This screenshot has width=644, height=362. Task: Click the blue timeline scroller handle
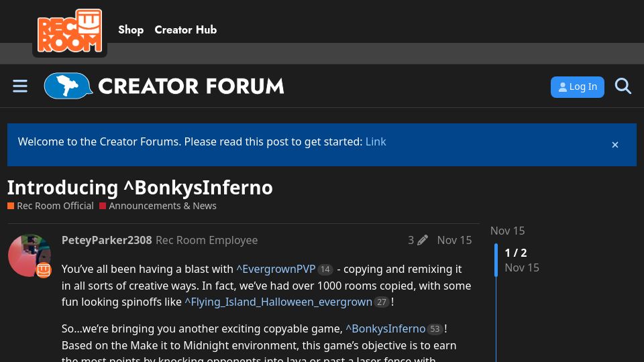[496, 260]
